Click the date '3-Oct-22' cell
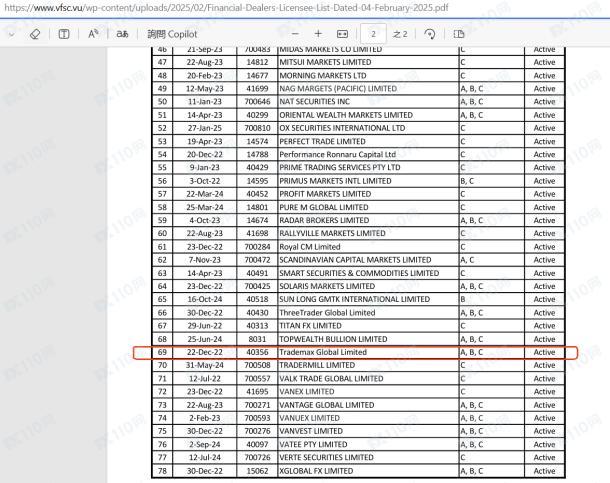 [x=205, y=181]
